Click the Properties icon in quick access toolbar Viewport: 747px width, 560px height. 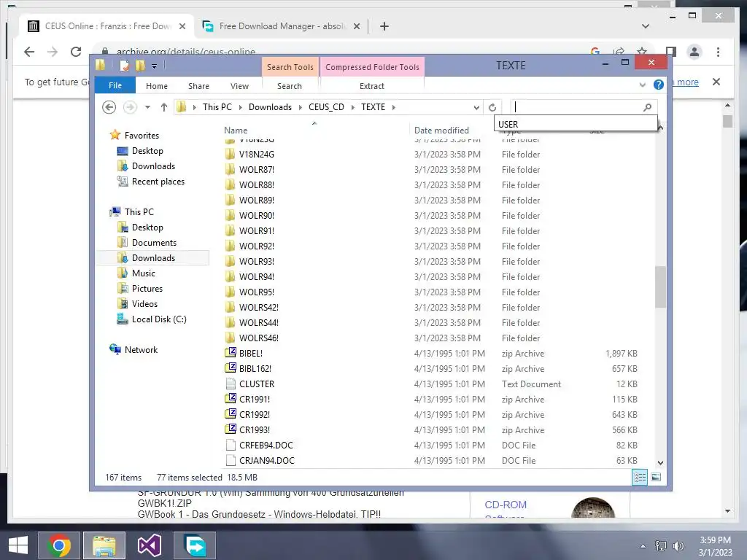pyautogui.click(x=124, y=66)
